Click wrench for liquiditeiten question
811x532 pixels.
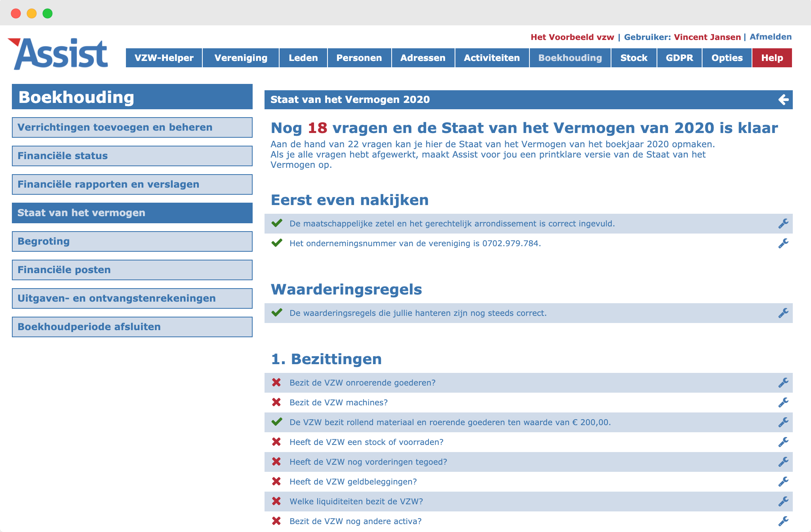coord(783,502)
